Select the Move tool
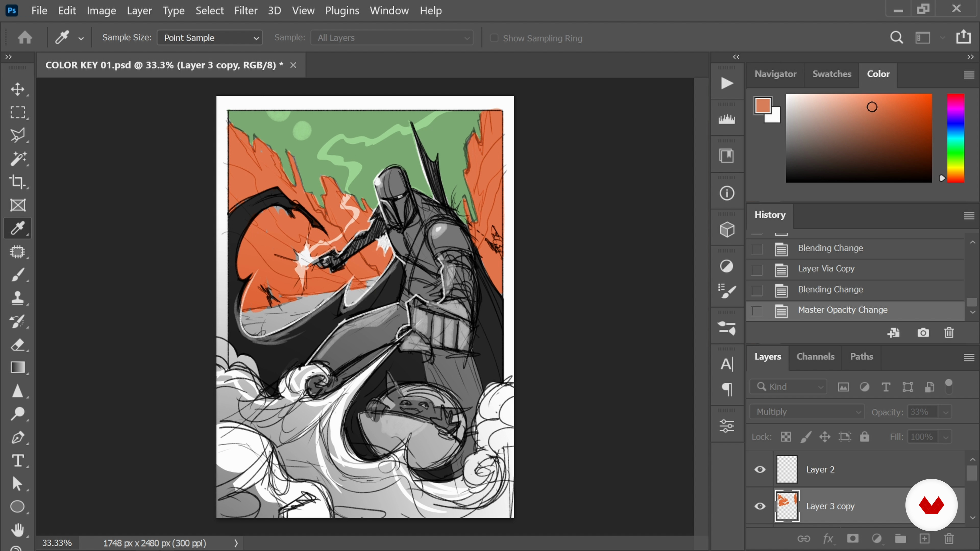Viewport: 980px width, 551px height. pos(18,89)
